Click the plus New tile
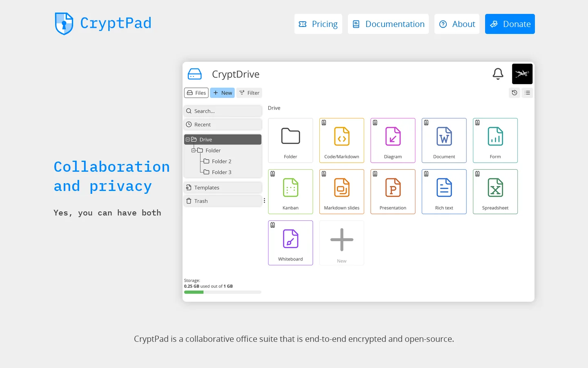The height and width of the screenshot is (368, 588). 342,243
